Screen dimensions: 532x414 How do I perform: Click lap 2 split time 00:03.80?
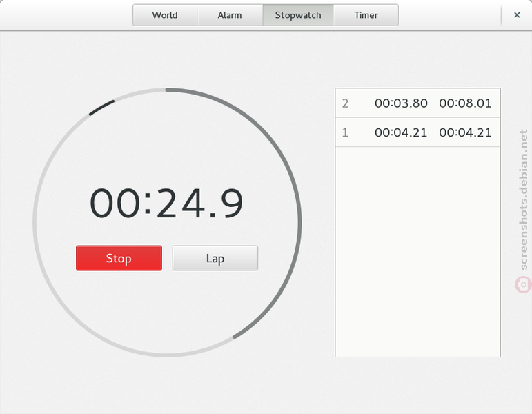401,103
